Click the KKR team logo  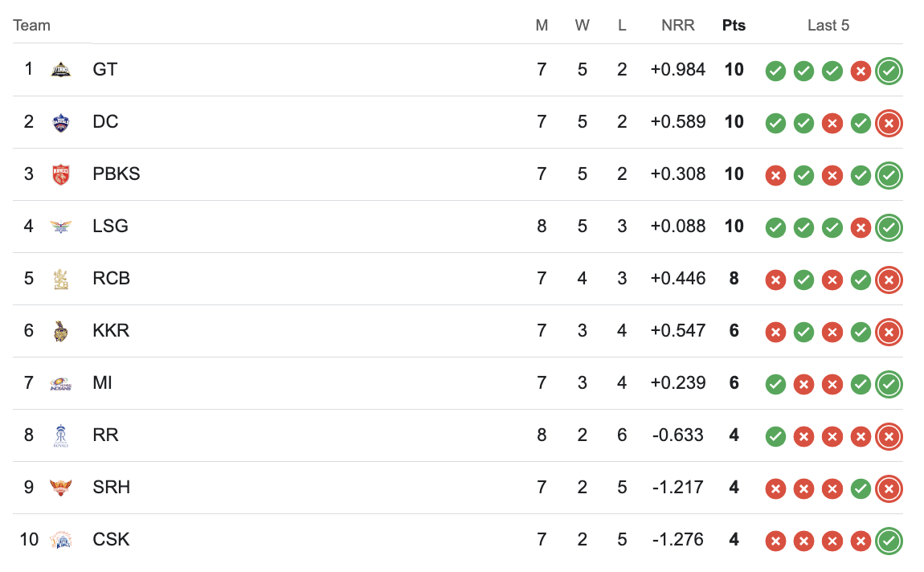[x=61, y=331]
